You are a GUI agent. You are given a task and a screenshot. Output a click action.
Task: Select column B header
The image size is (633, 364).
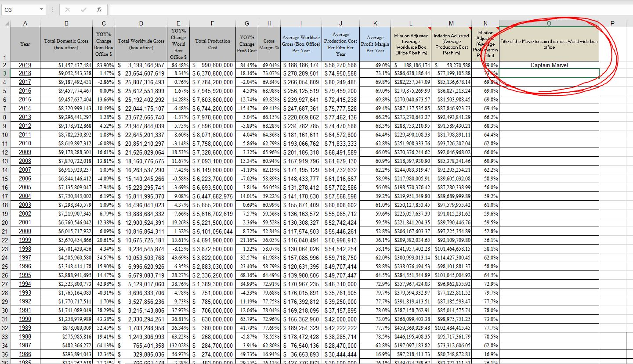(x=66, y=23)
